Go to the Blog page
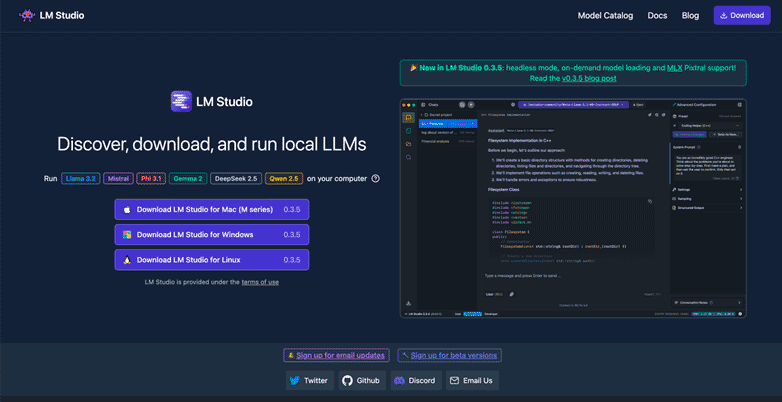782x402 pixels. click(690, 15)
